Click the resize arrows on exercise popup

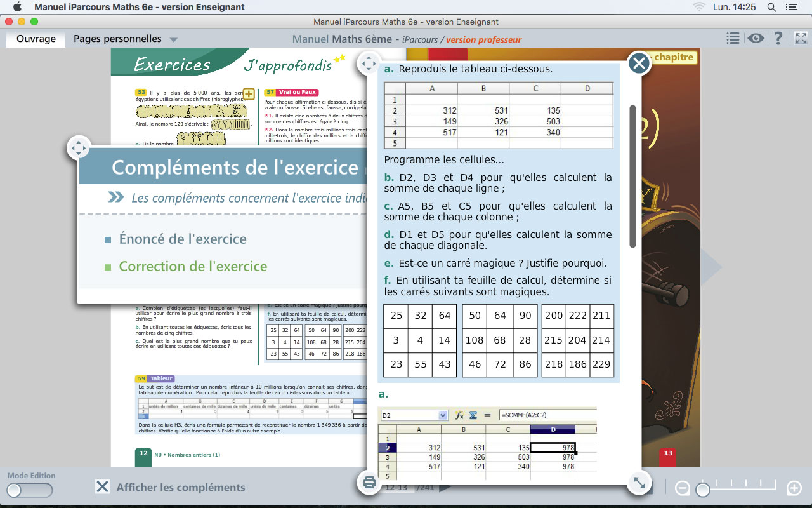point(638,483)
